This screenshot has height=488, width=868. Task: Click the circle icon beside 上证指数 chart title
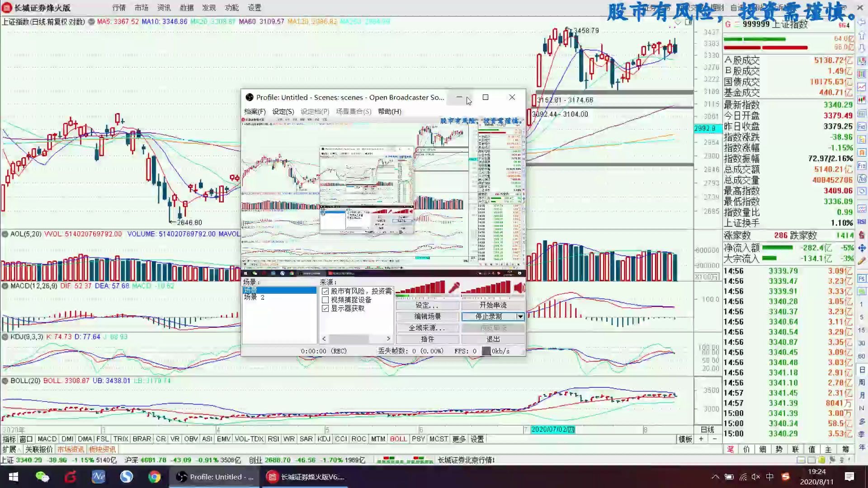click(91, 22)
